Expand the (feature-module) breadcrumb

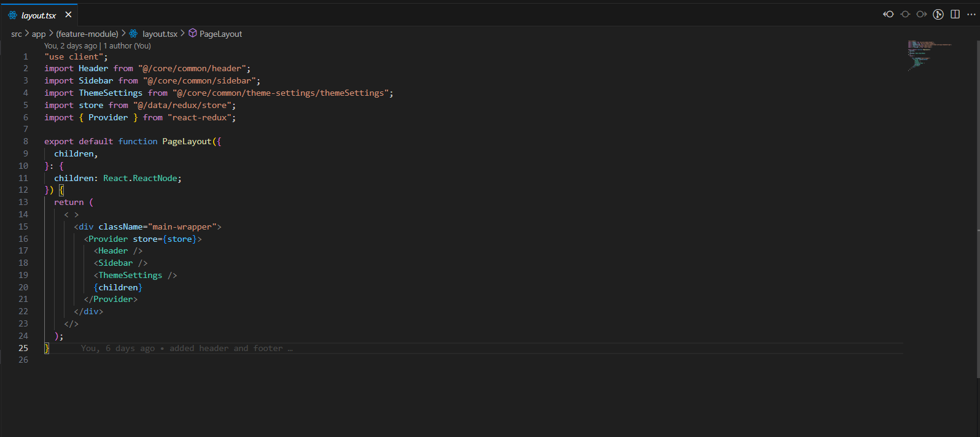(x=87, y=34)
